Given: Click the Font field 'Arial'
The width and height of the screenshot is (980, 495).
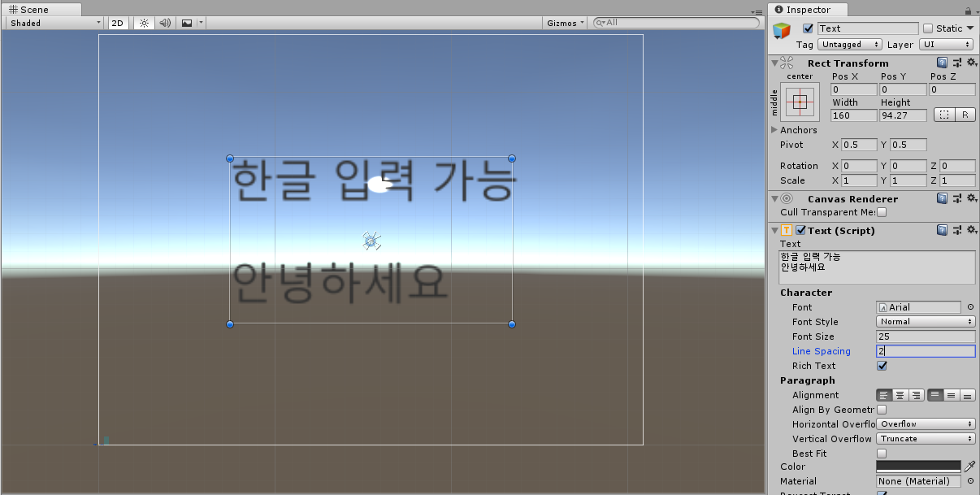Looking at the screenshot, I should (918, 307).
